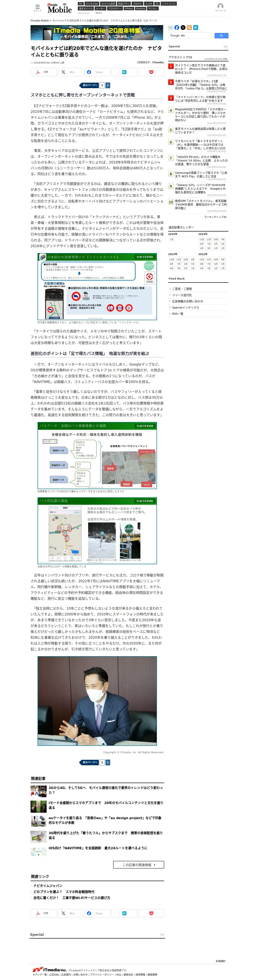Click the mail icon in sidebar
Image resolution: width=258 pixels, height=980 pixels.
(170, 27)
